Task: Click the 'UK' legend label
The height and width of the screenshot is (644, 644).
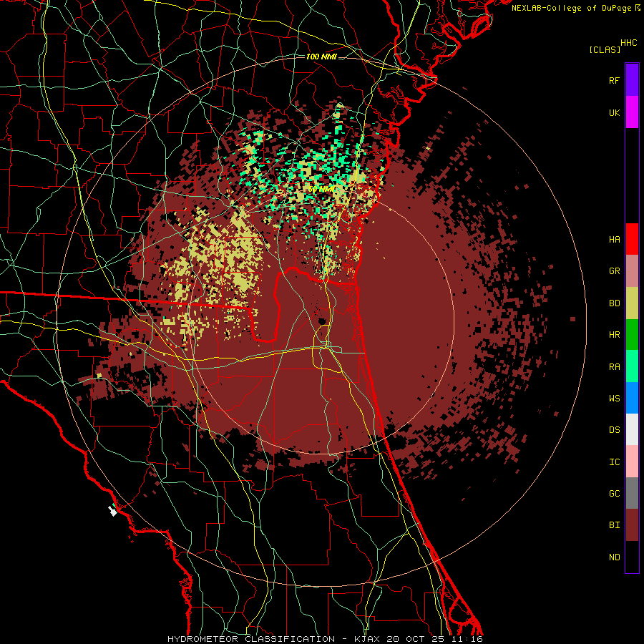Action: pos(614,112)
